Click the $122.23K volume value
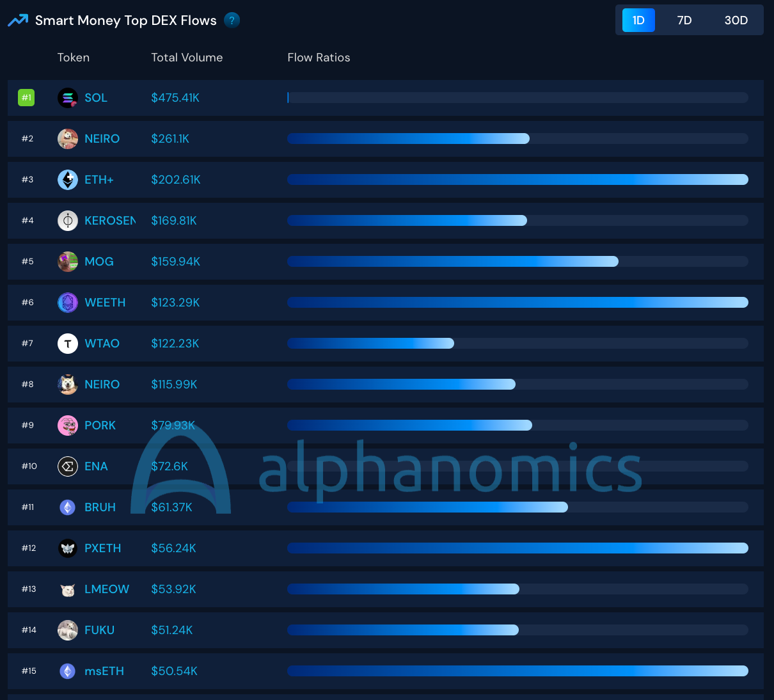 [x=175, y=344]
